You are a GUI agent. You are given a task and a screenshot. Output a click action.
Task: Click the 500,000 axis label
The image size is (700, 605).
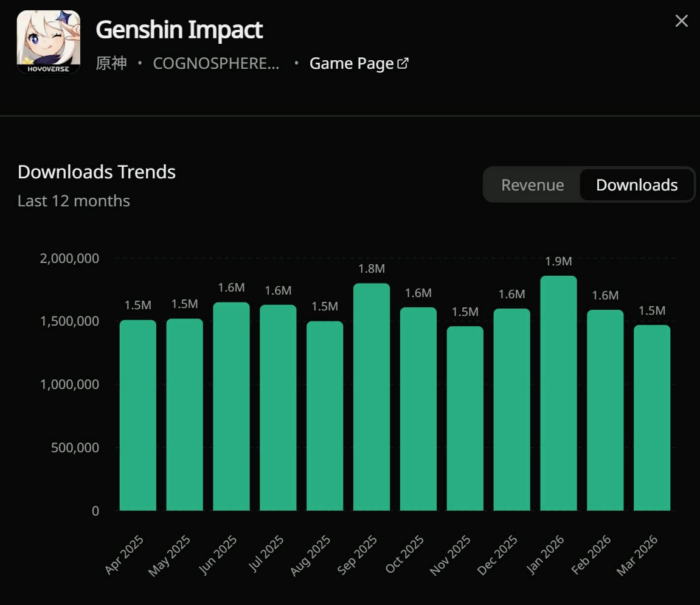coord(75,447)
